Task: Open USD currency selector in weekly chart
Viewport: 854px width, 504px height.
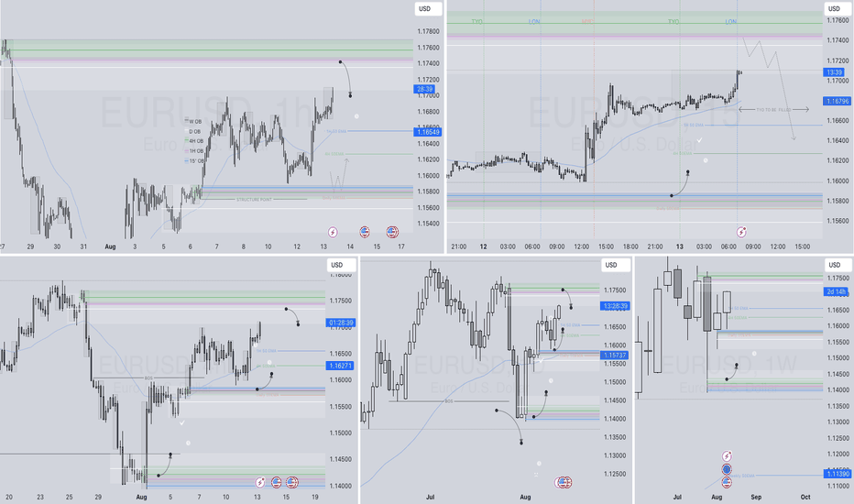Action: (838, 266)
